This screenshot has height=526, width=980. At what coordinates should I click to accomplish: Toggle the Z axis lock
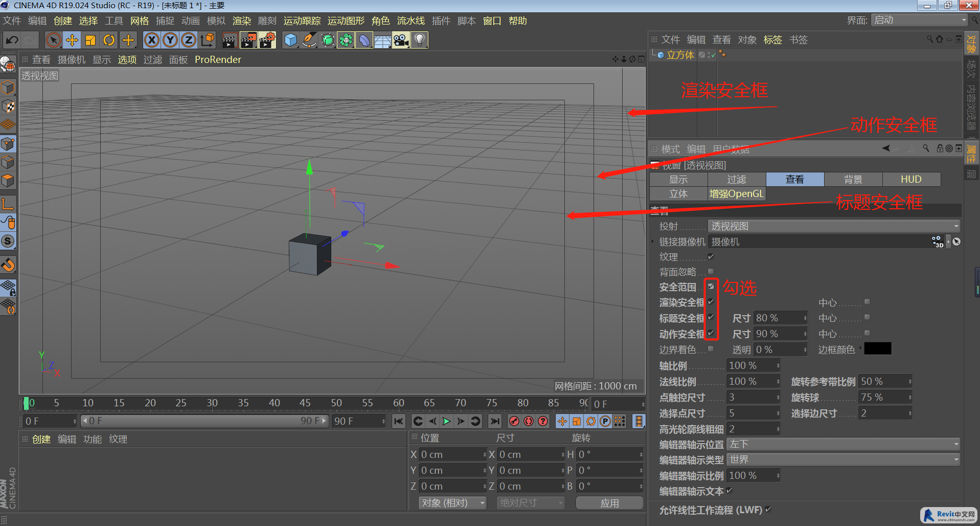click(188, 40)
